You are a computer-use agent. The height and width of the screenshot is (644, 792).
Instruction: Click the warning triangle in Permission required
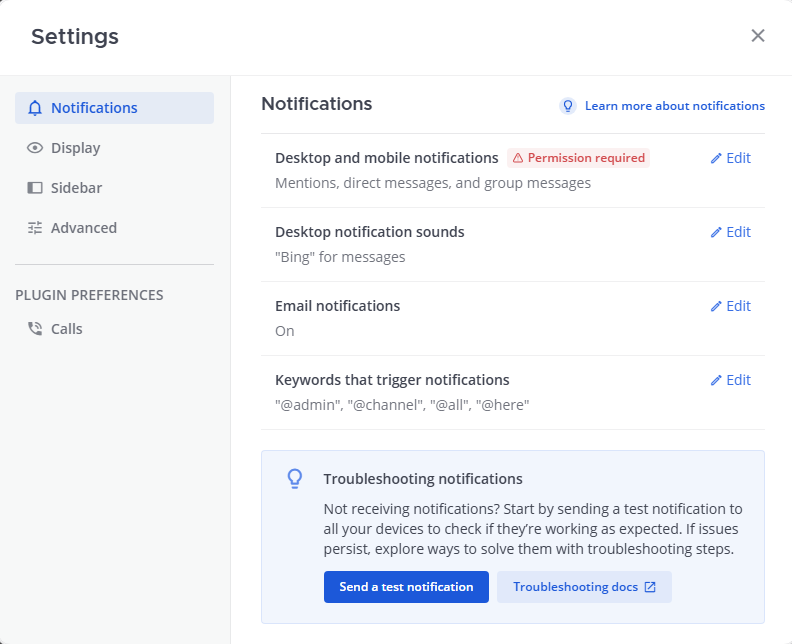point(518,158)
